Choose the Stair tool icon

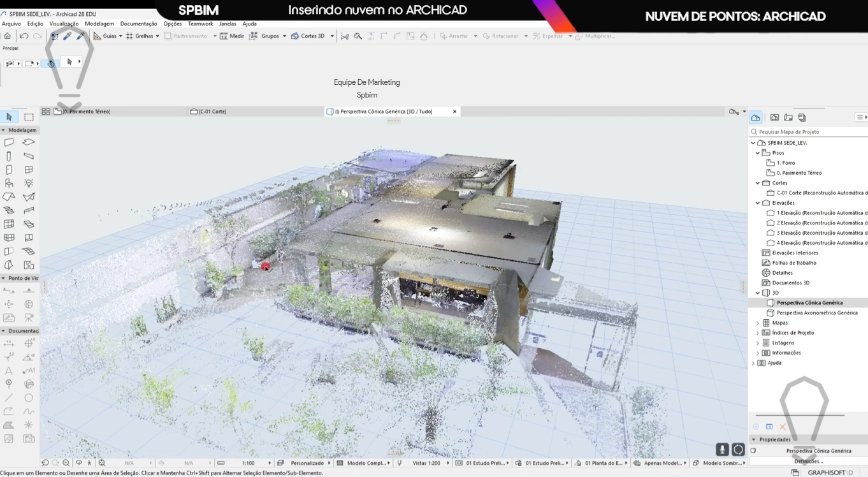9,210
